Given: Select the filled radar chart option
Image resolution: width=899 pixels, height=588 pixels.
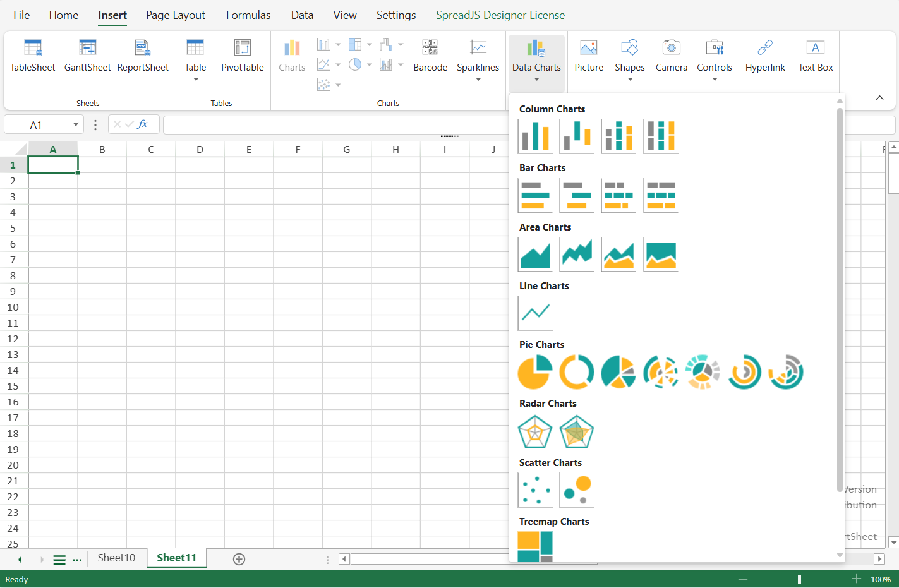Looking at the screenshot, I should pos(577,431).
